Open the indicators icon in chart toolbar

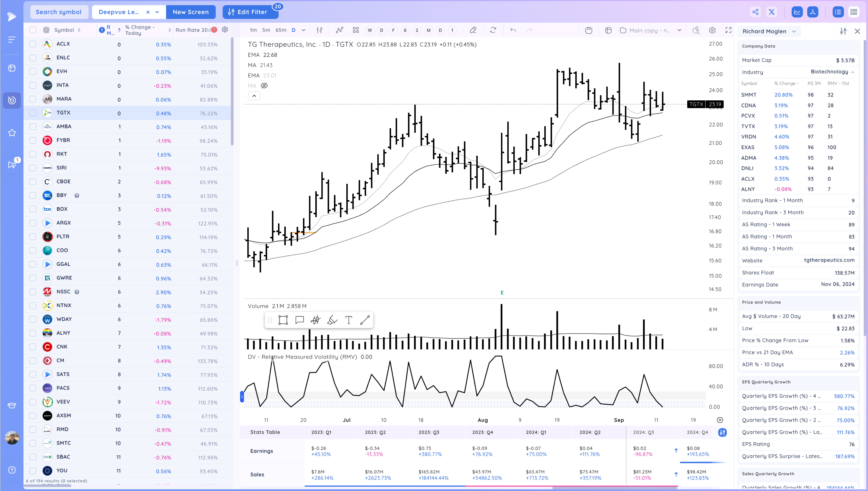(339, 30)
